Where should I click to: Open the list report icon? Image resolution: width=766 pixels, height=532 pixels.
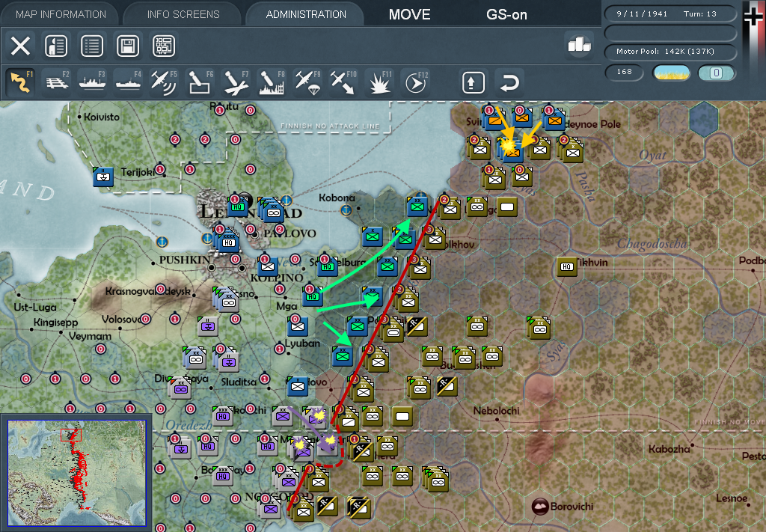click(x=92, y=46)
